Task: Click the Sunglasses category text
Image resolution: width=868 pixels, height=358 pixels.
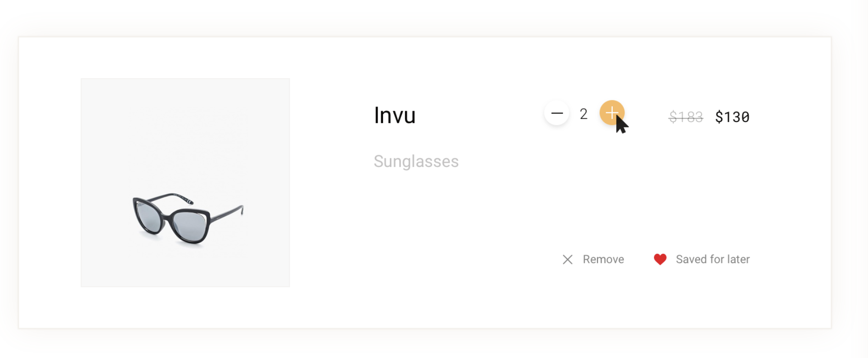Action: click(x=416, y=162)
